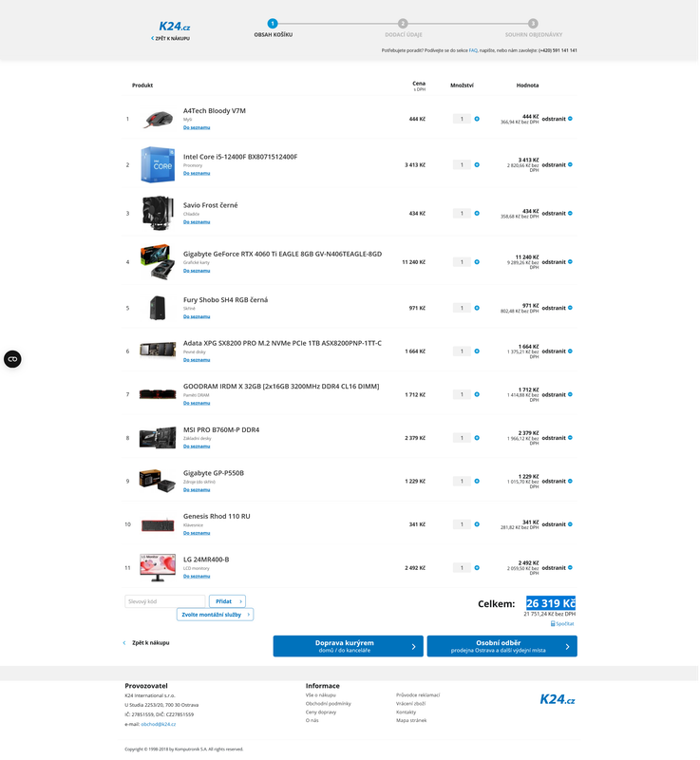Add LG 24MR400-B to list (Do seznamu)
700x760 pixels.
click(198, 577)
